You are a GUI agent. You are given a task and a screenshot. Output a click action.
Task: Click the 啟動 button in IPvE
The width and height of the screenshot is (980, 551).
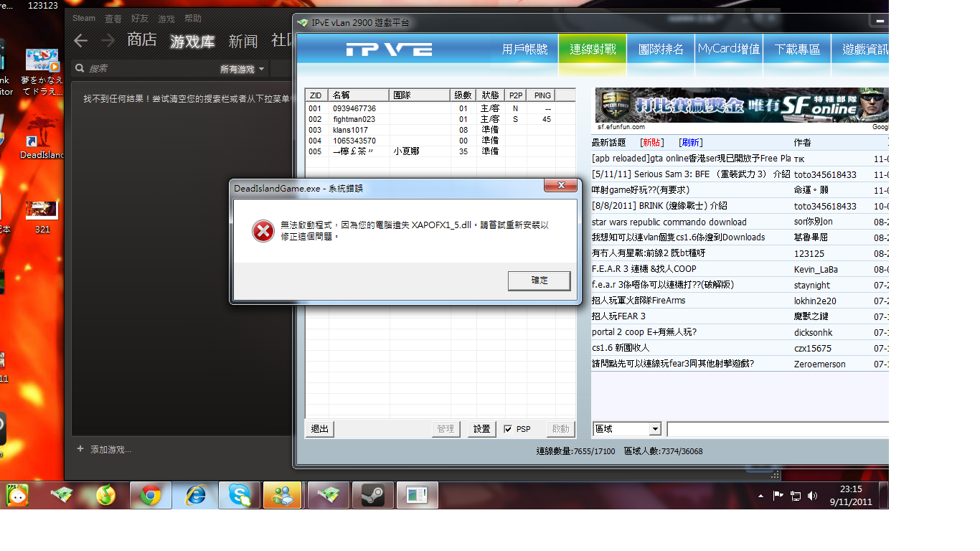[560, 429]
